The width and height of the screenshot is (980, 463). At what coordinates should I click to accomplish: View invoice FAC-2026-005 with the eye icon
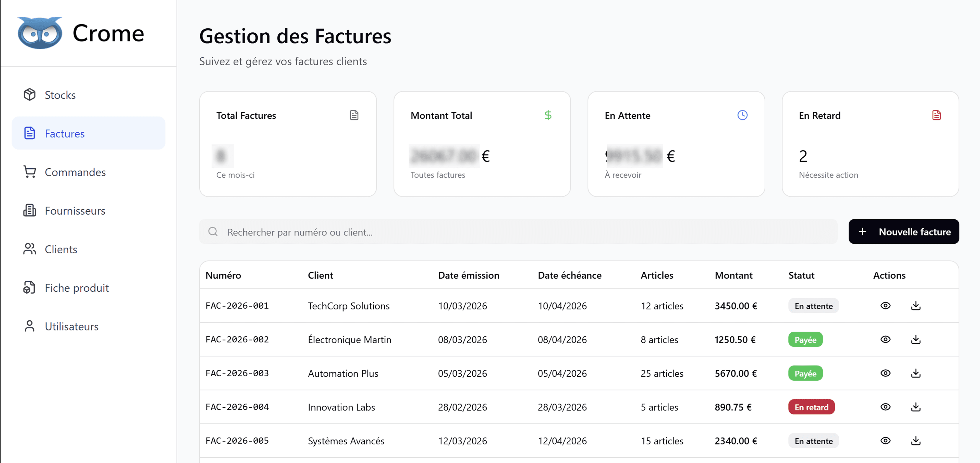[x=885, y=441]
